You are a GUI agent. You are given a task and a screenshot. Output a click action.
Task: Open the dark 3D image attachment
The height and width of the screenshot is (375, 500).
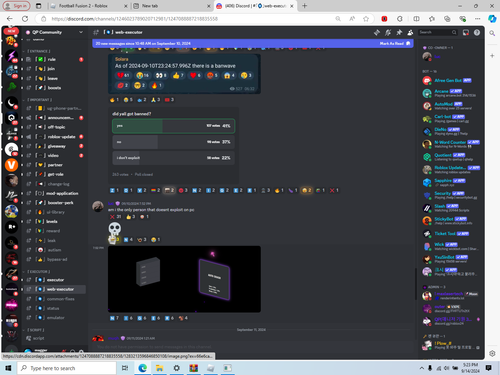point(184,279)
